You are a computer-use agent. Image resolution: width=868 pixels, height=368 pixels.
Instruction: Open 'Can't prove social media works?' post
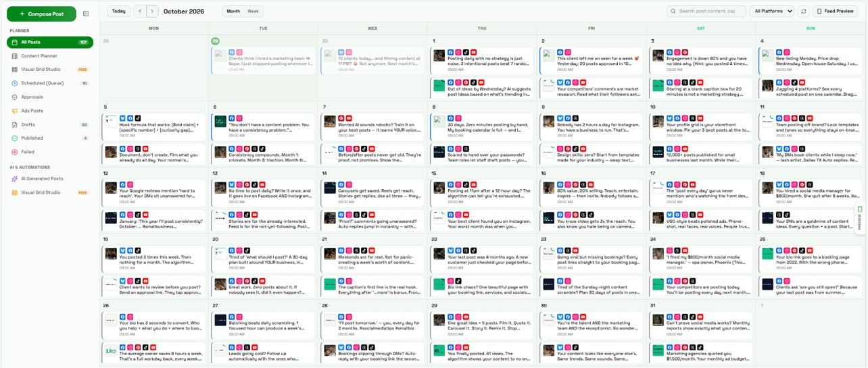pyautogui.click(x=701, y=325)
